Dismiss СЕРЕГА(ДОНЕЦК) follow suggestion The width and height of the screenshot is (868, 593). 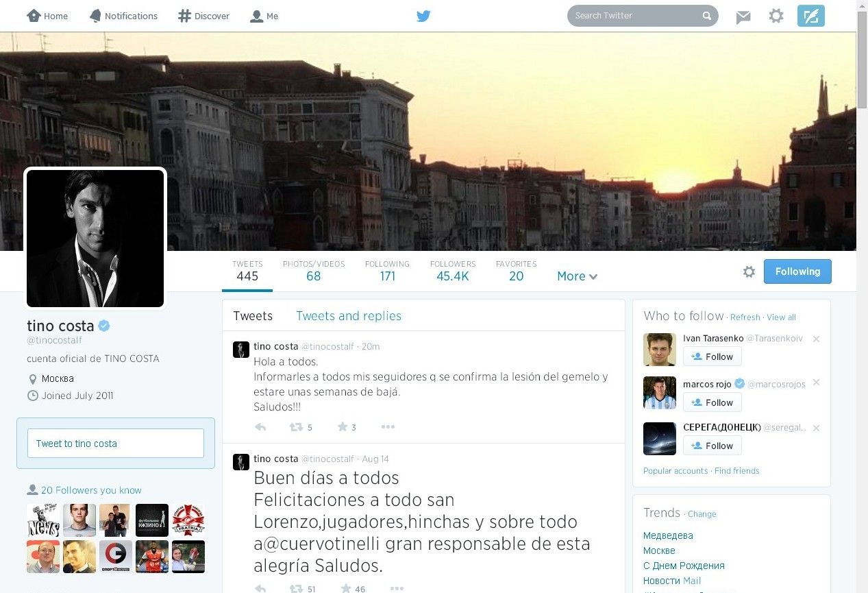pos(816,428)
